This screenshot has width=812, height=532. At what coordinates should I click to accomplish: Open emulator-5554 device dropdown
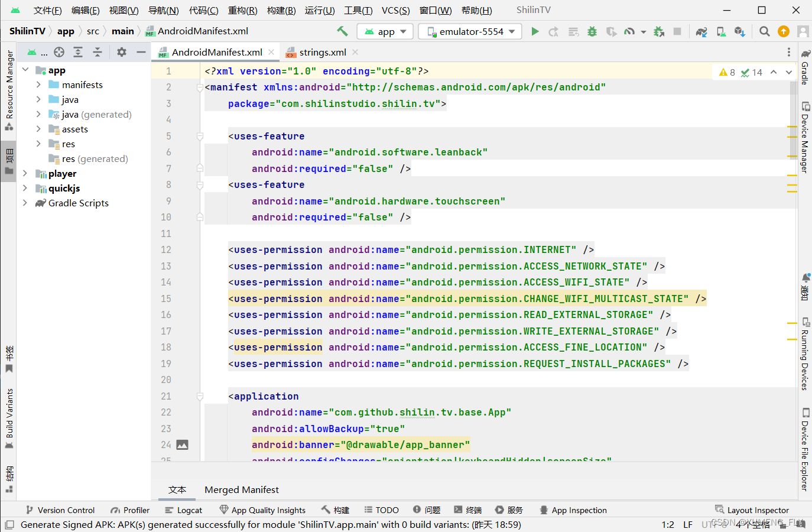470,31
